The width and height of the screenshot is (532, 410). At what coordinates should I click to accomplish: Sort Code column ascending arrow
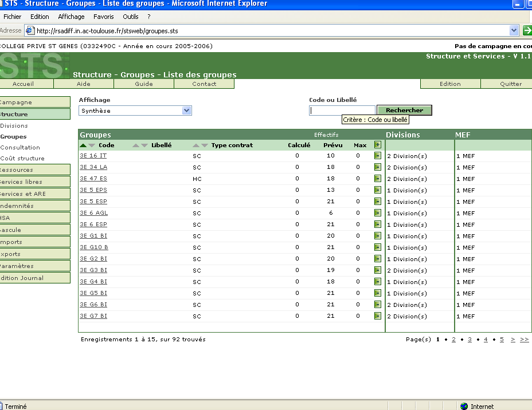[83, 145]
